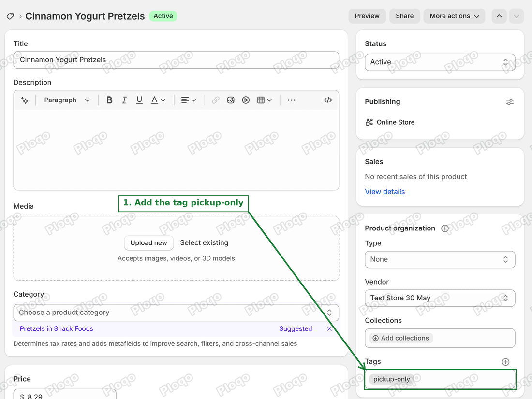
Task: Go to previous product with up arrow
Action: coord(499,16)
